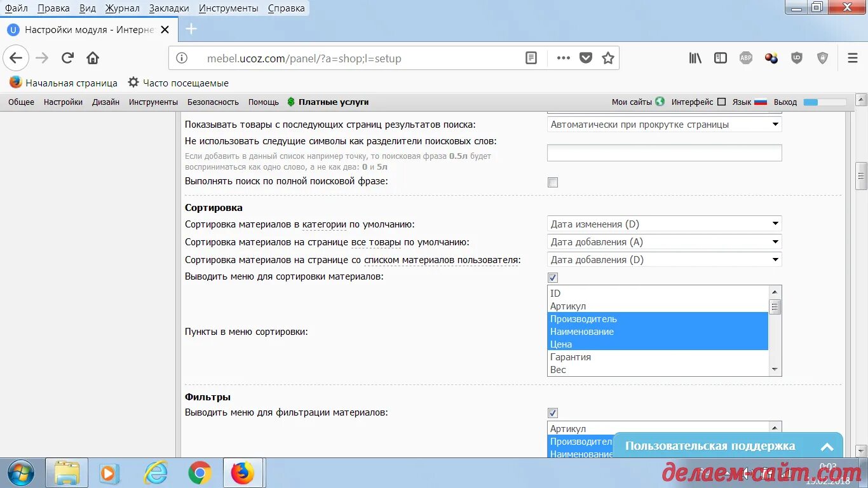Reload the current page
This screenshot has width=868, height=488.
(67, 58)
